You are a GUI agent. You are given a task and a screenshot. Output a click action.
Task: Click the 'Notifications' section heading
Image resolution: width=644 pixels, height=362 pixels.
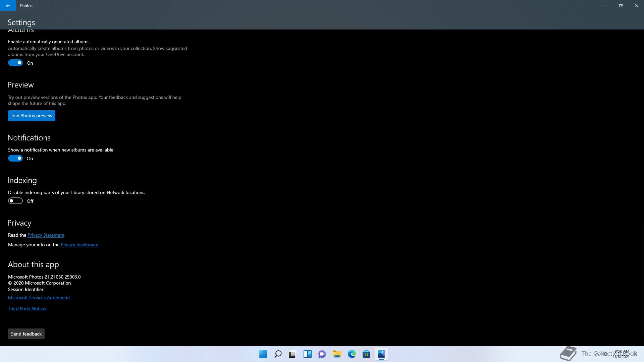point(29,138)
